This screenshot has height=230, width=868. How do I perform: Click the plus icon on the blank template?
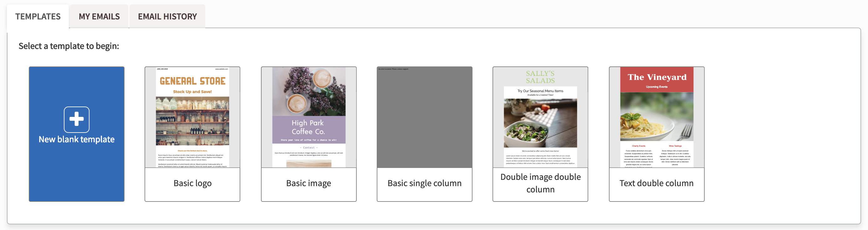pyautogui.click(x=76, y=119)
